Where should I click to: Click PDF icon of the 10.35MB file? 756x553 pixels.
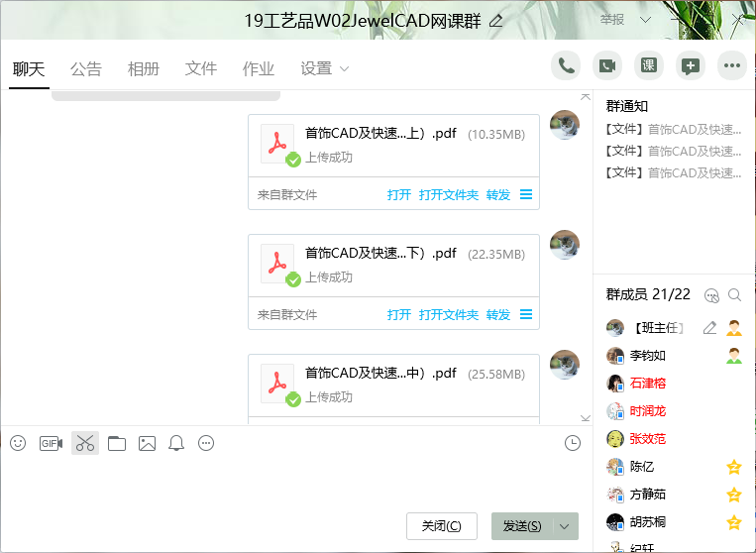[277, 144]
